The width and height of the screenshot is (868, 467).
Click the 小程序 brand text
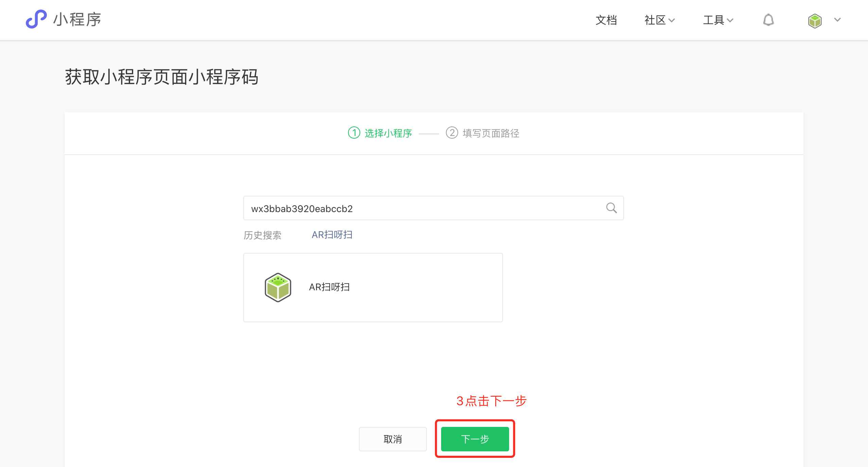(x=77, y=19)
